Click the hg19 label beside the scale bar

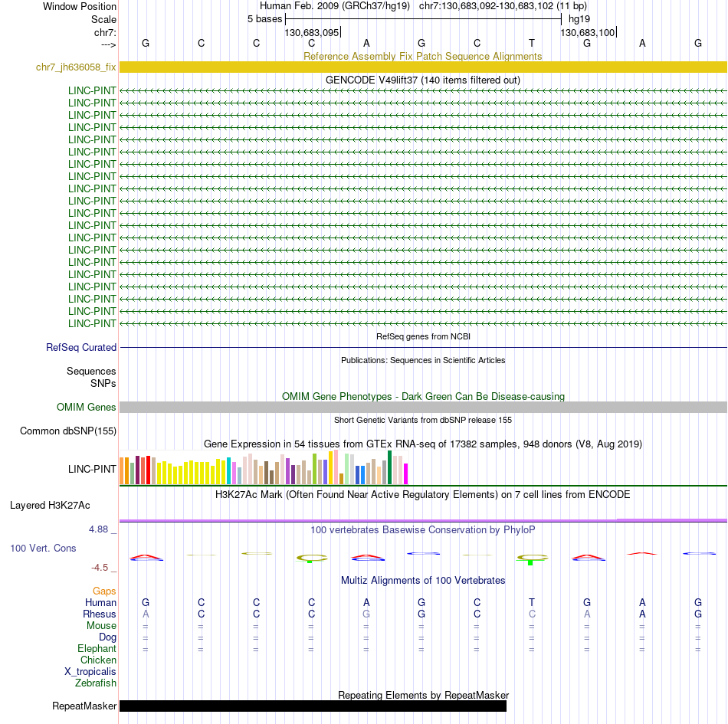click(x=579, y=19)
